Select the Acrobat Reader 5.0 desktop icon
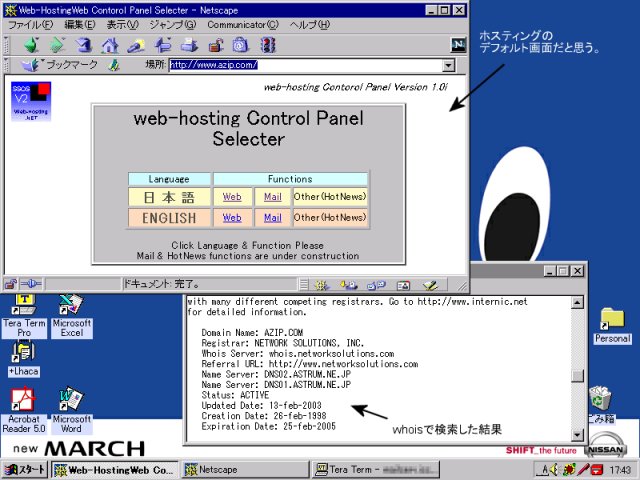Screen dimensions: 640x480 pyautogui.click(x=24, y=410)
